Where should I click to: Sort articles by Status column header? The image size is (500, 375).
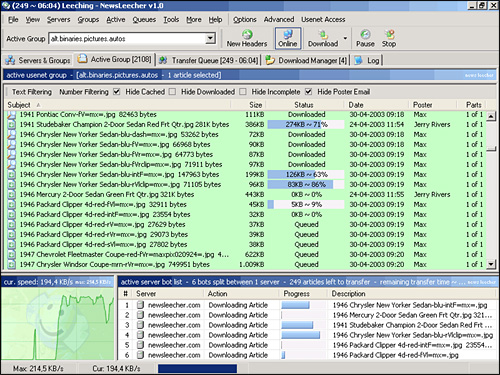[x=304, y=105]
